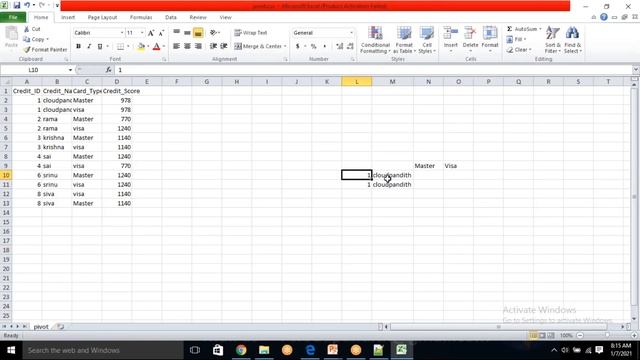Click the Accounting Number Format dollar icon
Screen dimensions: 640x360
click(298, 47)
